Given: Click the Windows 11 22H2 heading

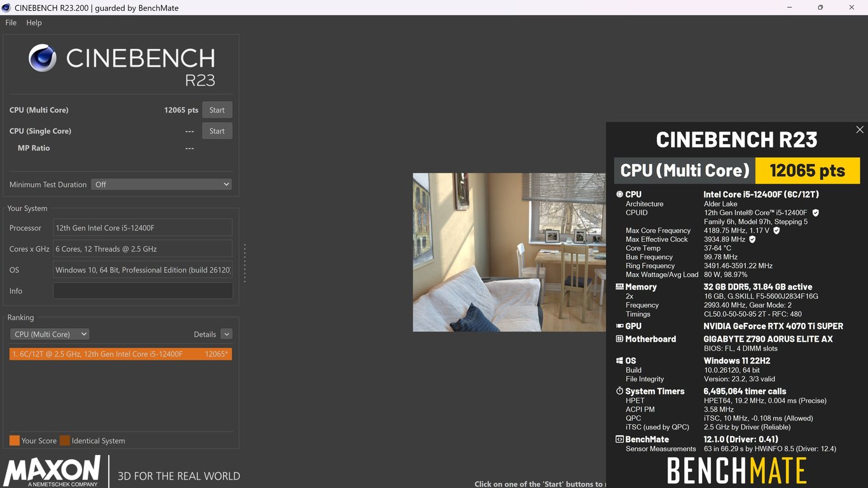Looking at the screenshot, I should point(736,361).
